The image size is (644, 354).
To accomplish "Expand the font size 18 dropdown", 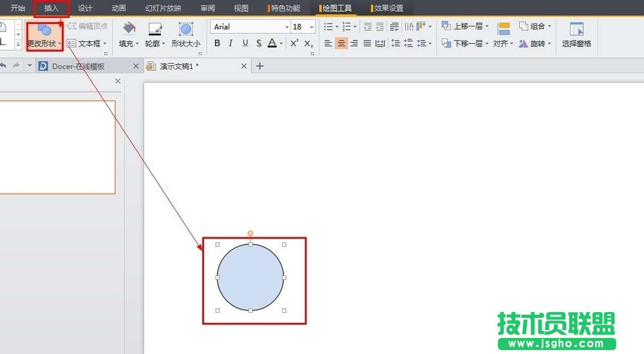I will coord(312,27).
